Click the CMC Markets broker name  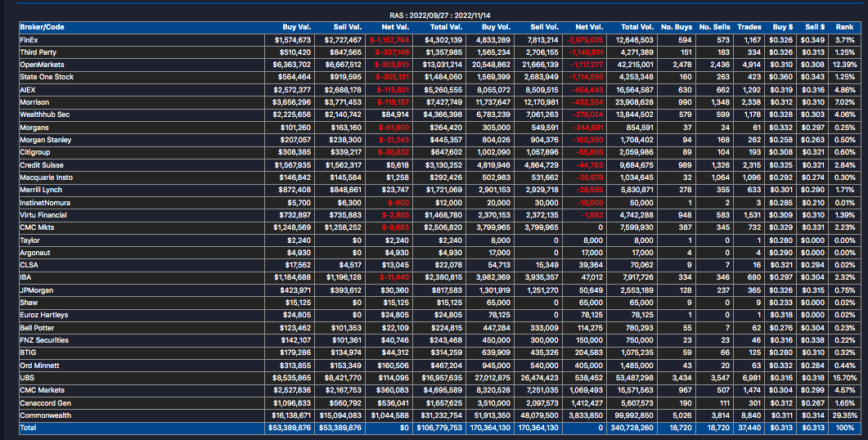(x=42, y=390)
